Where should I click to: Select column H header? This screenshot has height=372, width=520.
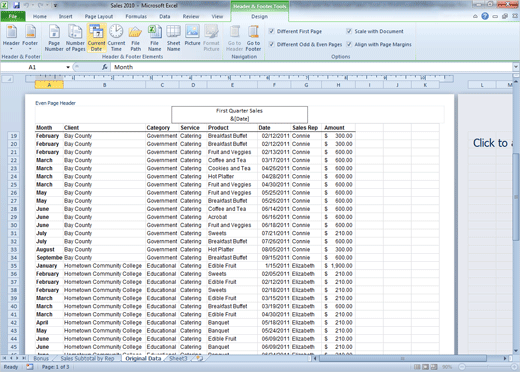tap(338, 85)
